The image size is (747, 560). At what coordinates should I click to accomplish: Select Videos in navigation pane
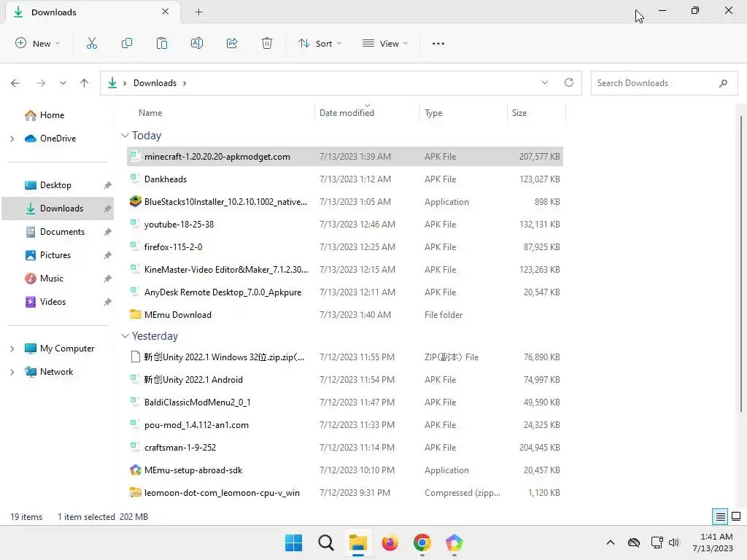click(x=53, y=302)
